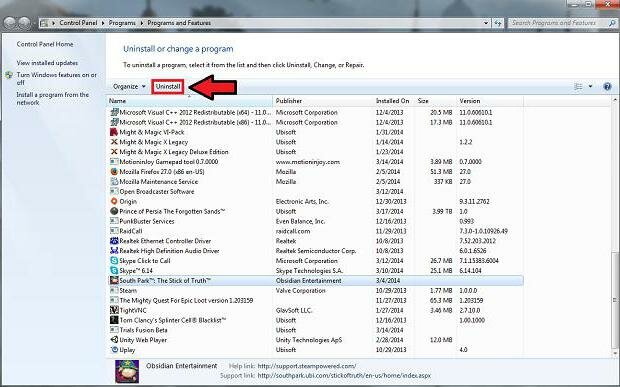Select Trials Fusion Beta entry

tap(316, 330)
